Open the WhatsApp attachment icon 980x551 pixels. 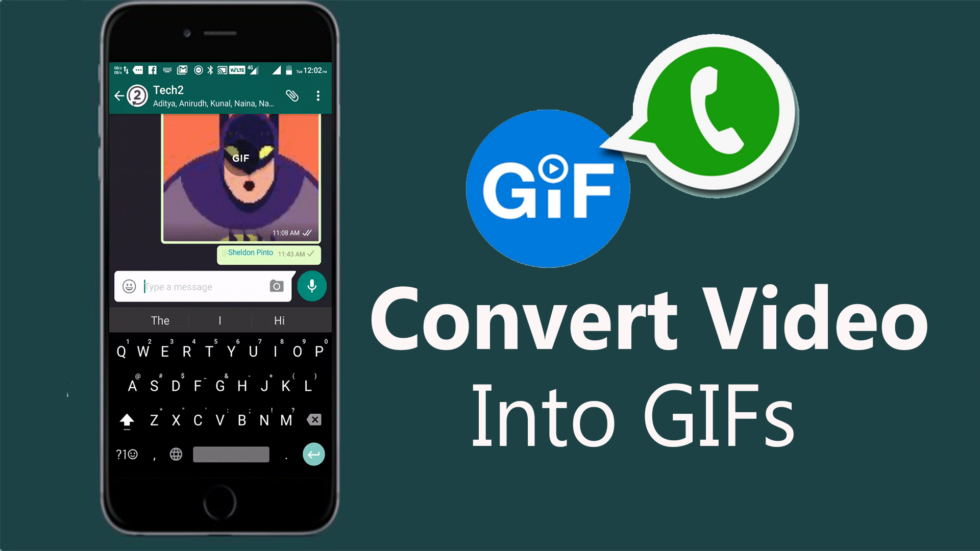(x=292, y=95)
